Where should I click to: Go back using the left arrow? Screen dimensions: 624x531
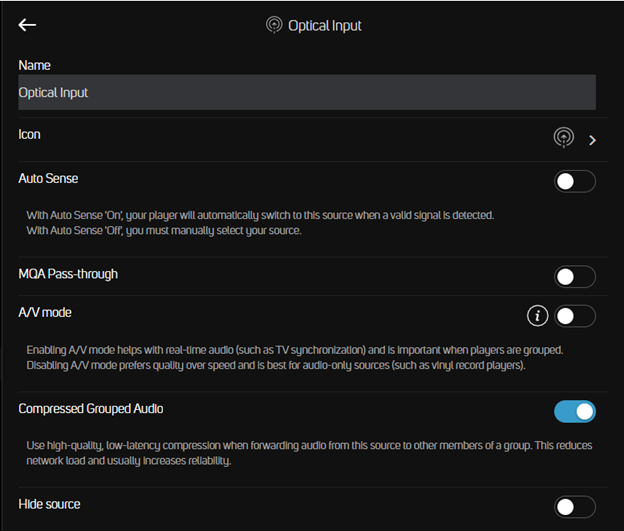27,25
